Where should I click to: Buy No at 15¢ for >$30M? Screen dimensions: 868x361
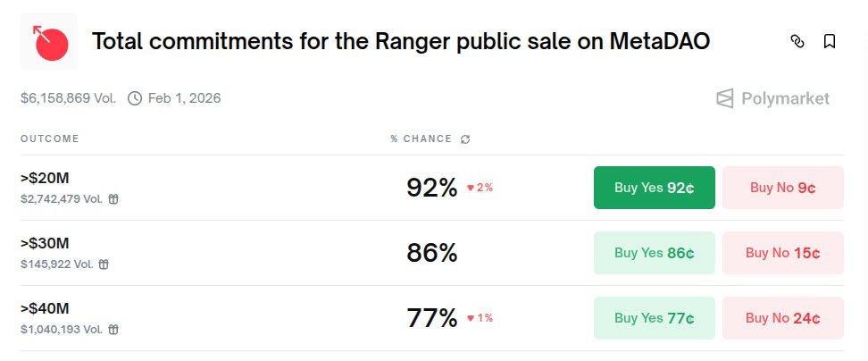[782, 253]
